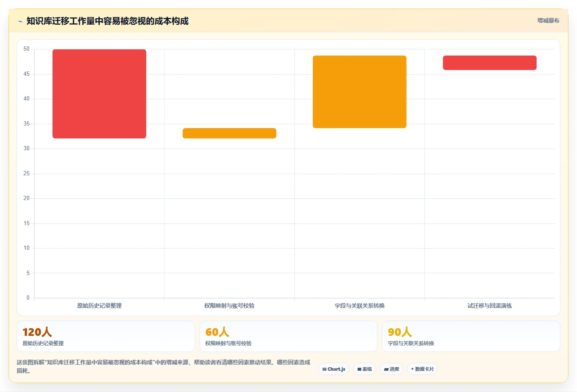Viewport: 577px width, 392px height.
Task: Click the lightning icon beside the chart title
Action: [x=20, y=21]
